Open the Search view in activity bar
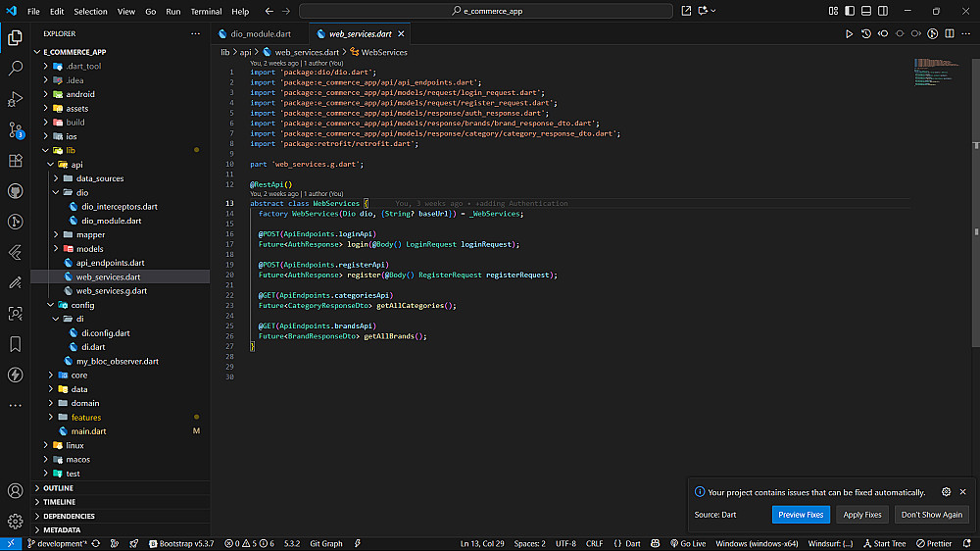980x551 pixels. [x=16, y=69]
